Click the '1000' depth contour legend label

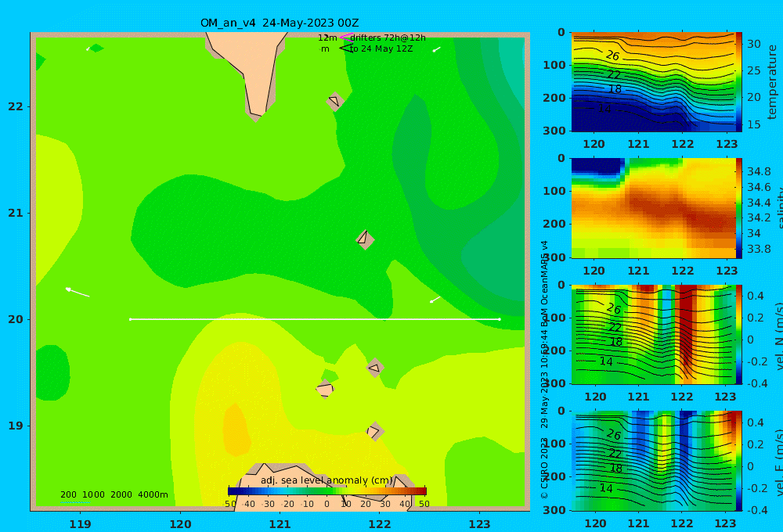pos(93,494)
